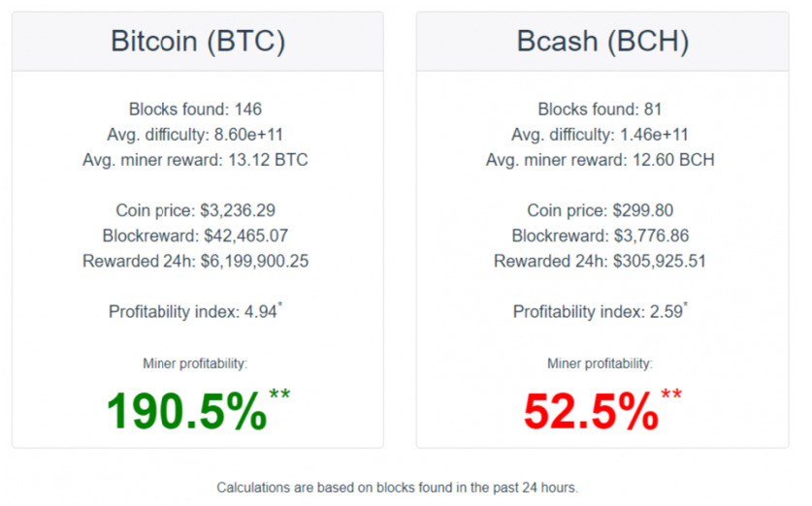
Task: Click the Bitcoin (BTC) card heading
Action: pyautogui.click(x=197, y=42)
